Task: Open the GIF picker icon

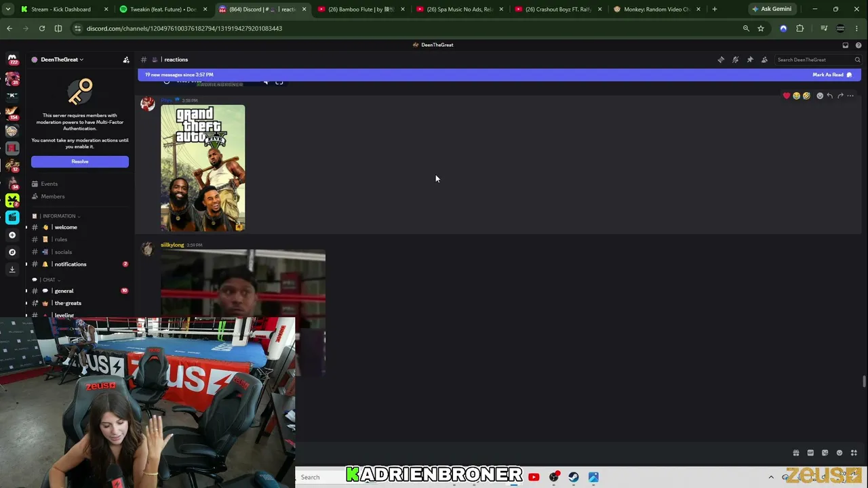Action: (810, 453)
